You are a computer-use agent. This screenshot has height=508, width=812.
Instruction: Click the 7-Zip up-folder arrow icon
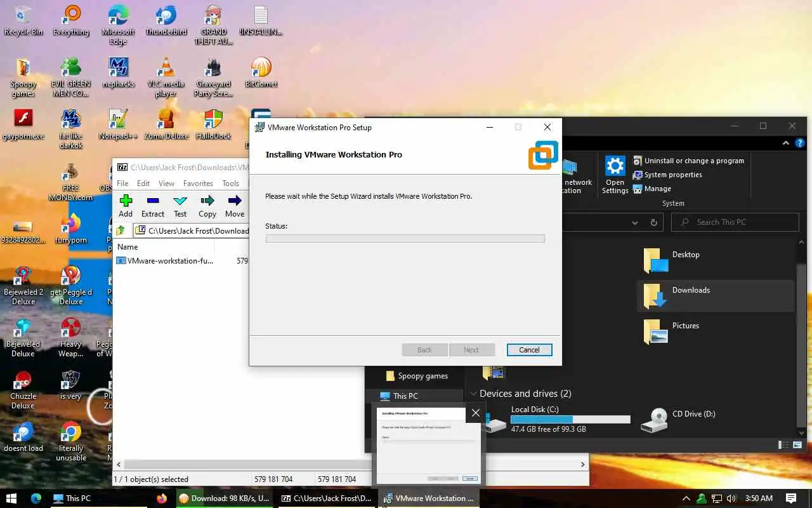point(121,231)
